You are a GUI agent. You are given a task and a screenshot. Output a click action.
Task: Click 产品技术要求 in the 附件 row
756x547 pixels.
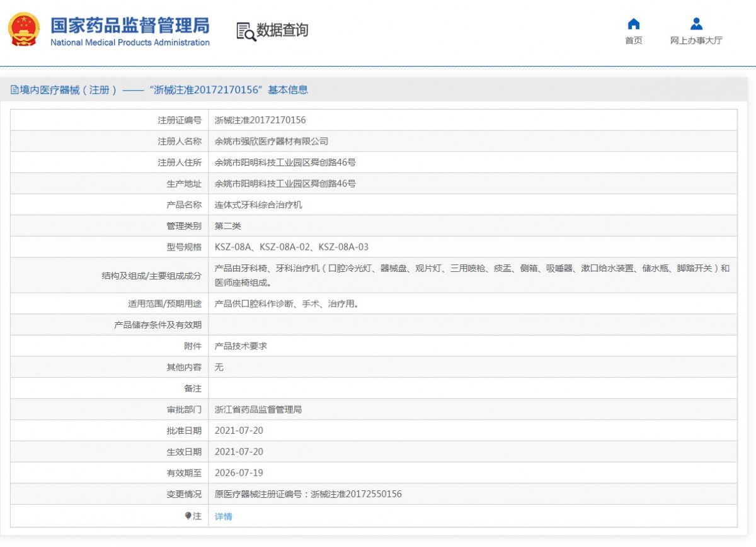click(x=241, y=346)
